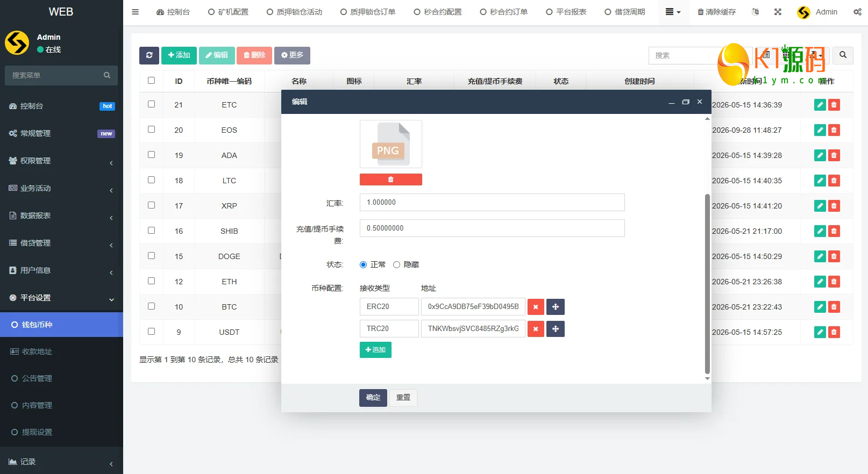The width and height of the screenshot is (868, 474).
Task: Open the settings gears icon in header
Action: [857, 12]
